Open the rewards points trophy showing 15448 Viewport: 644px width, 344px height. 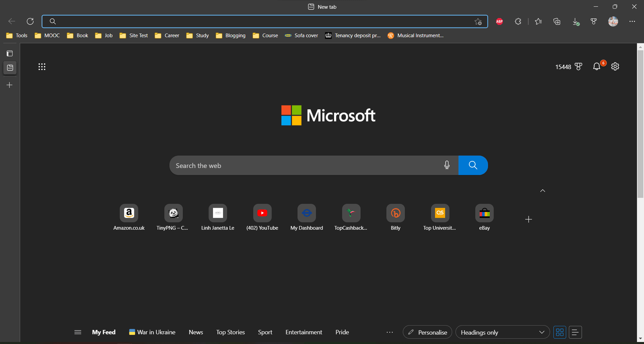tap(569, 67)
